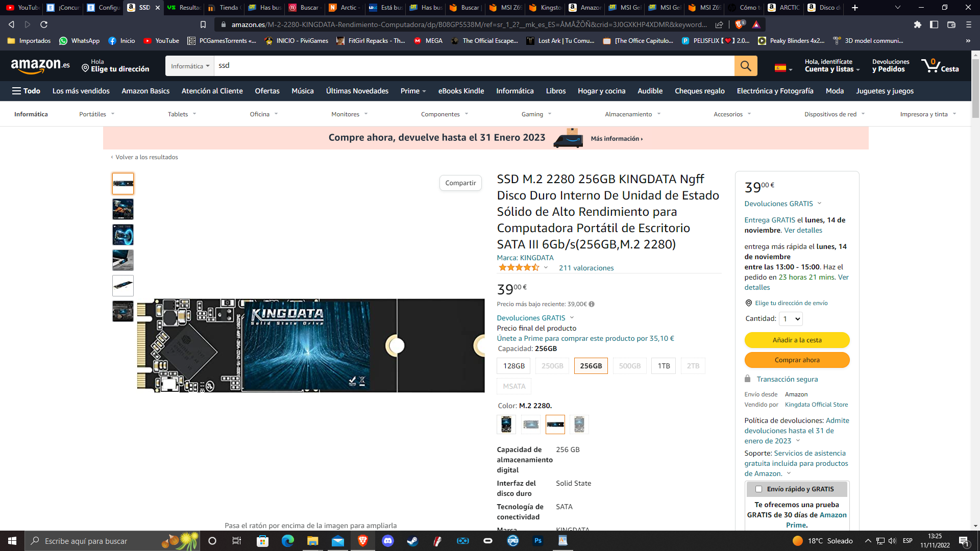Open the Cantidad quantity dropdown
Viewport: 980px width, 551px height.
pos(791,319)
